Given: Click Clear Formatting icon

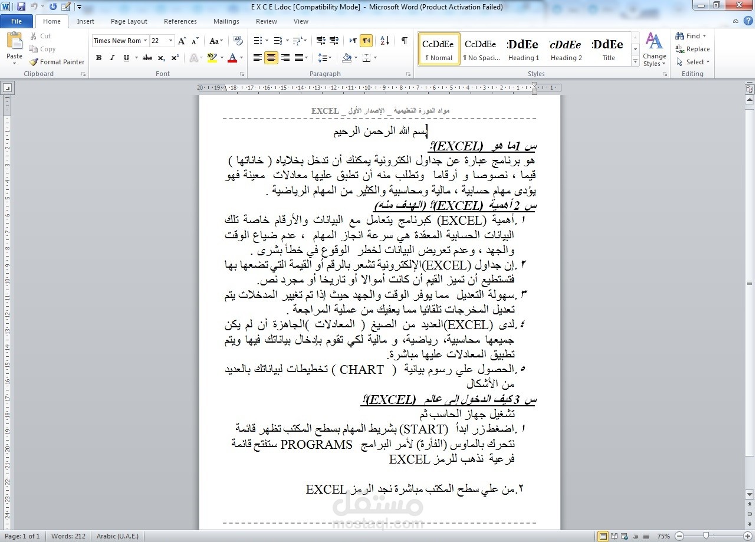Looking at the screenshot, I should 238,41.
